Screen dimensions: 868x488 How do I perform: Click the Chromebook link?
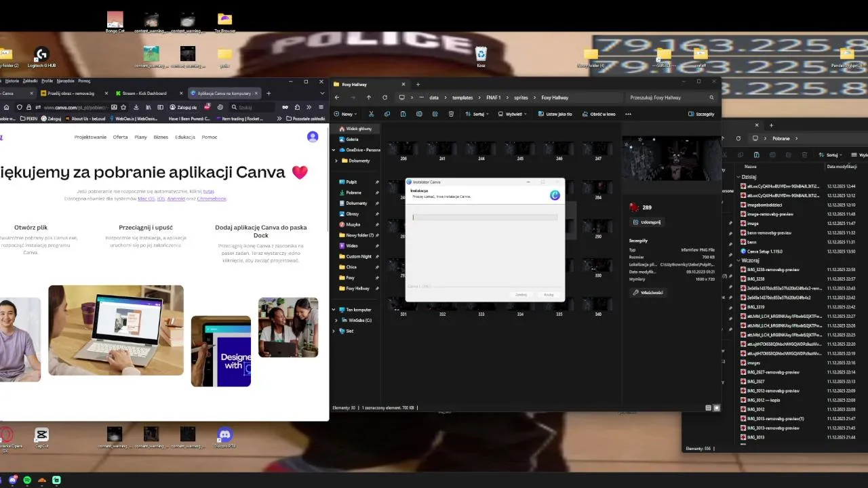(x=212, y=199)
